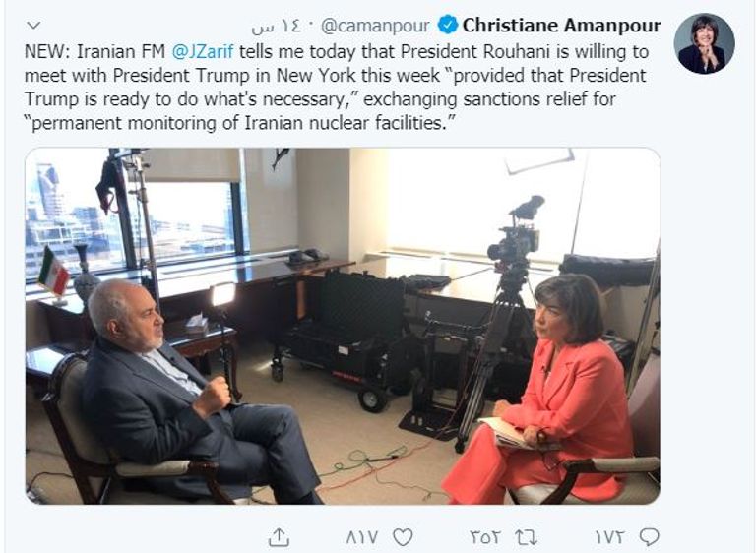Click the like count number

pos(362,537)
